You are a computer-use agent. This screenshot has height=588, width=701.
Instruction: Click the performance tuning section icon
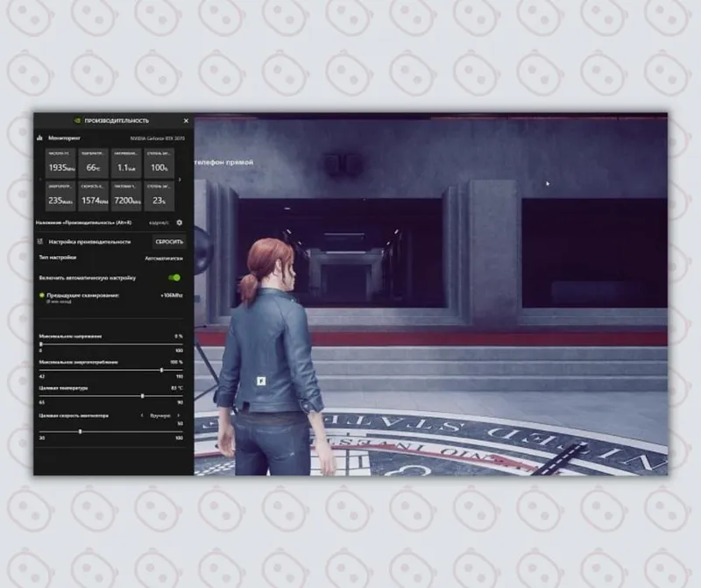39,242
